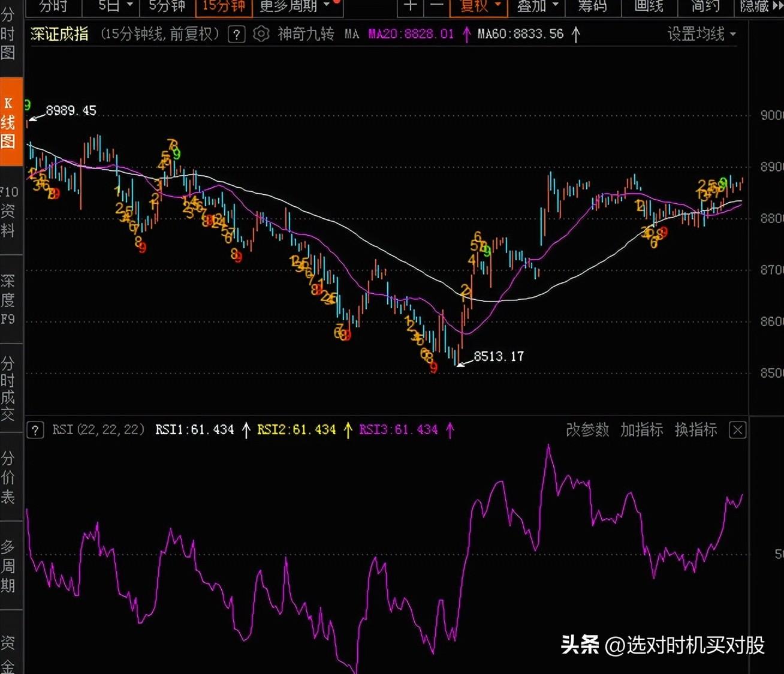Click the plus zoom-in chart button
Viewport: 784px width, 674px height.
tap(411, 7)
